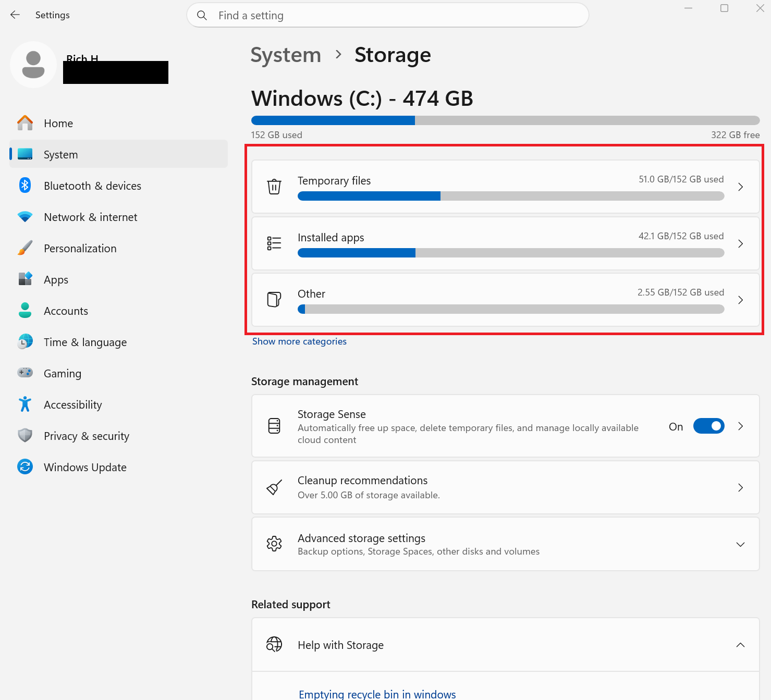The height and width of the screenshot is (700, 771).
Task: Open Temporary files details chevron
Action: 740,187
